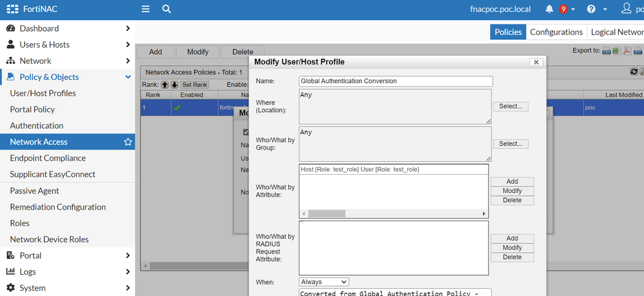Export the table to Excel
Screen dimensions: 644x296
(616, 52)
